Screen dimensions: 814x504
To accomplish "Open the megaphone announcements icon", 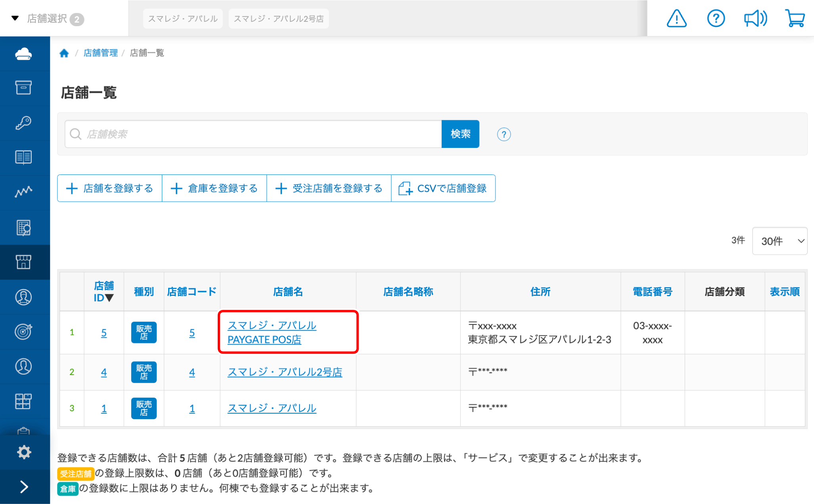I will (x=755, y=18).
